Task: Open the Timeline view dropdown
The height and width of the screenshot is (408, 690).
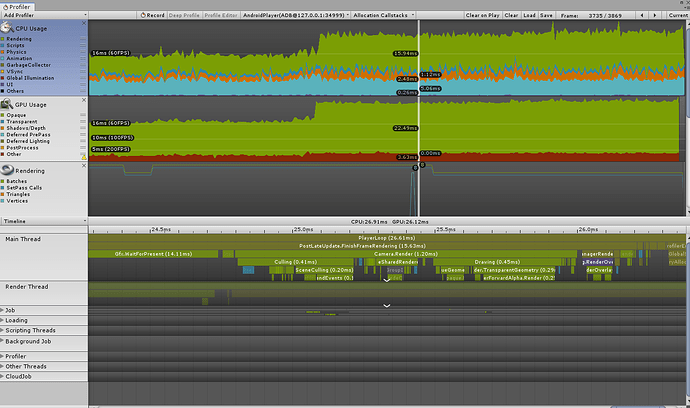Action: coord(44,221)
